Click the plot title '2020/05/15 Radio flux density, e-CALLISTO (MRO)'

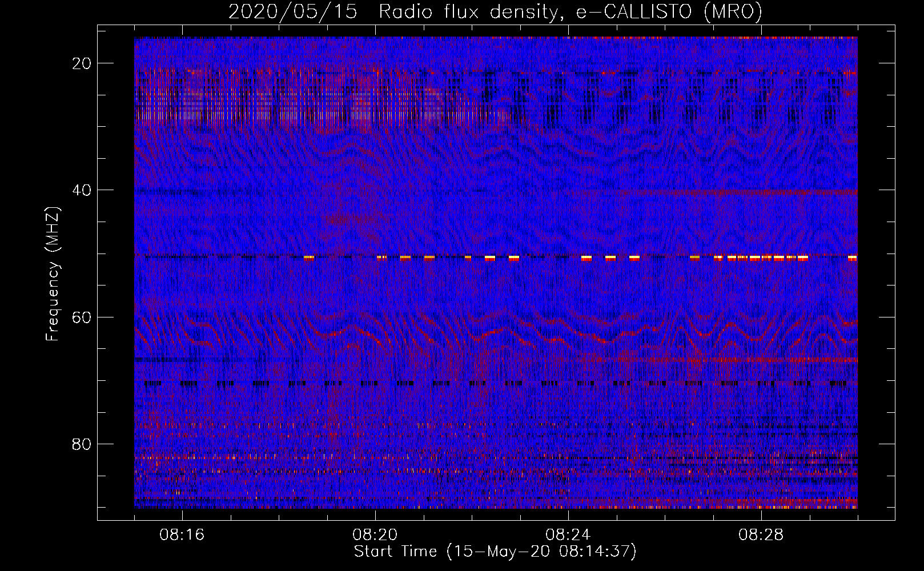pos(495,12)
